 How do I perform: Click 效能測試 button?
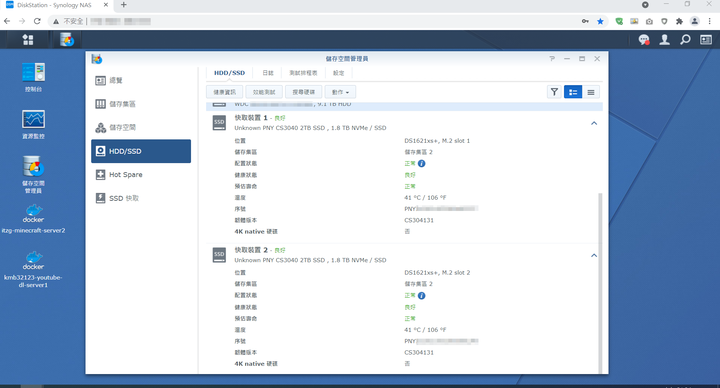tap(264, 92)
